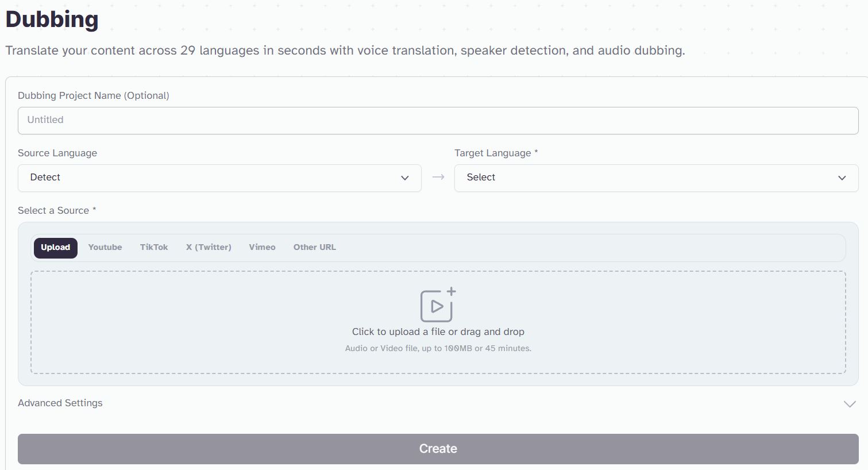This screenshot has width=868, height=470.
Task: Click the Source Language dropdown arrow
Action: click(x=405, y=178)
